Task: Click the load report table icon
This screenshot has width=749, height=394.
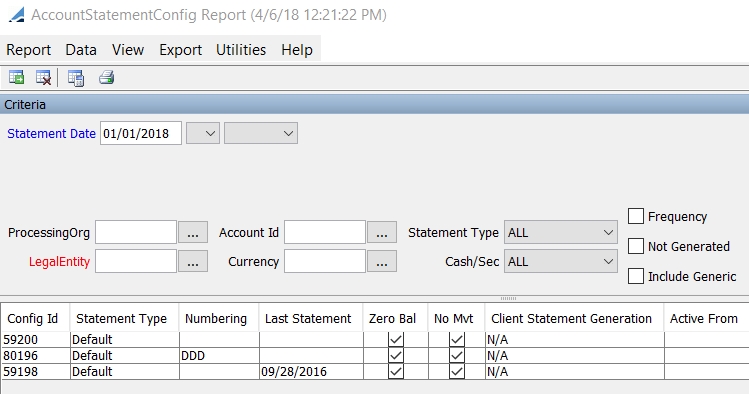Action: tap(16, 77)
